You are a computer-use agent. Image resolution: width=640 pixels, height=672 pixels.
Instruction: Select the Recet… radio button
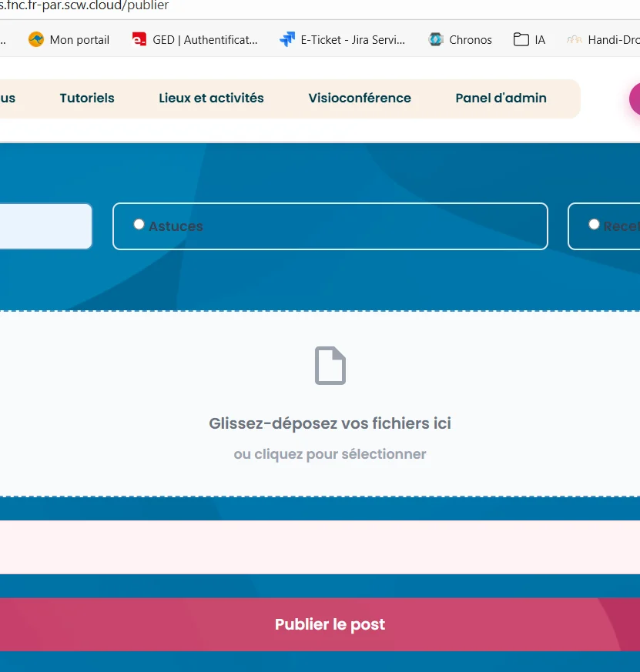594,224
